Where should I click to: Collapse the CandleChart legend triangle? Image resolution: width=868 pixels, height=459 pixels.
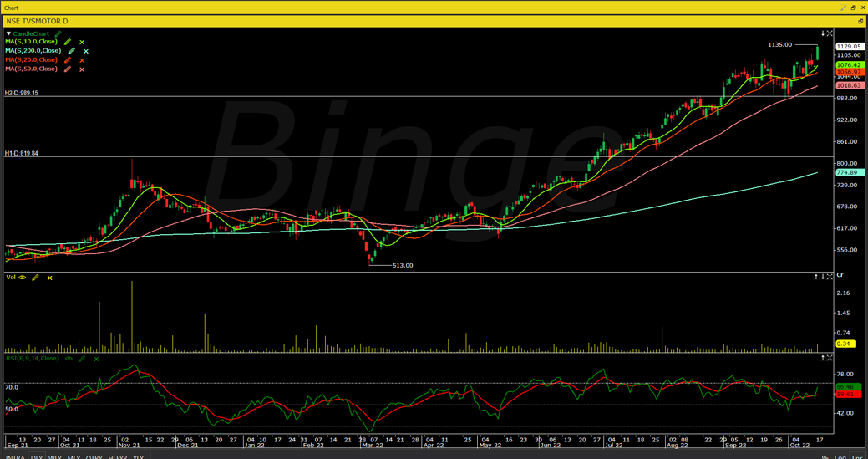tap(8, 33)
